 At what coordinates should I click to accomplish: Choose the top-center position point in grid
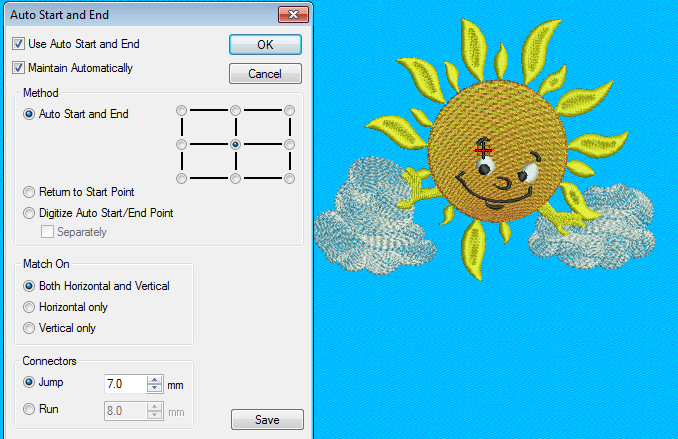pos(236,111)
